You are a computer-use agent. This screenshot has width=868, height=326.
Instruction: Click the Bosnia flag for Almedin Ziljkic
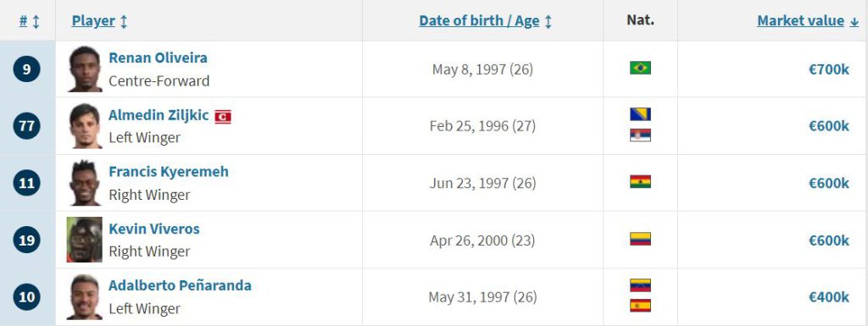pos(640,114)
